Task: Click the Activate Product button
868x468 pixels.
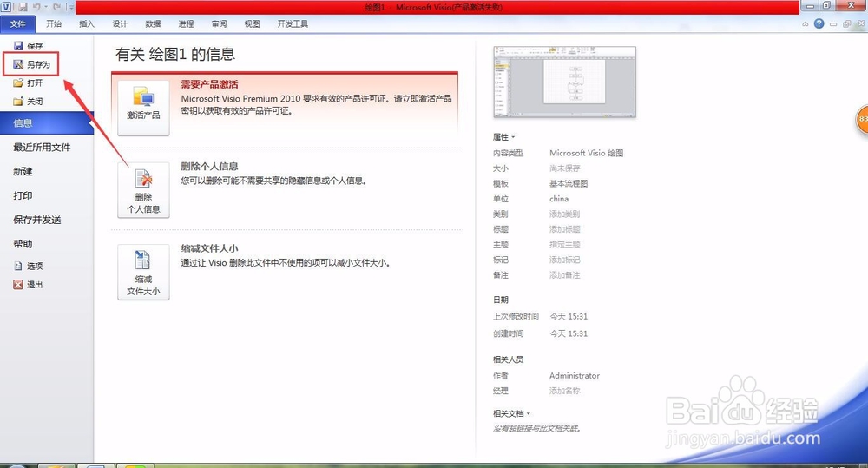Action: point(143,108)
